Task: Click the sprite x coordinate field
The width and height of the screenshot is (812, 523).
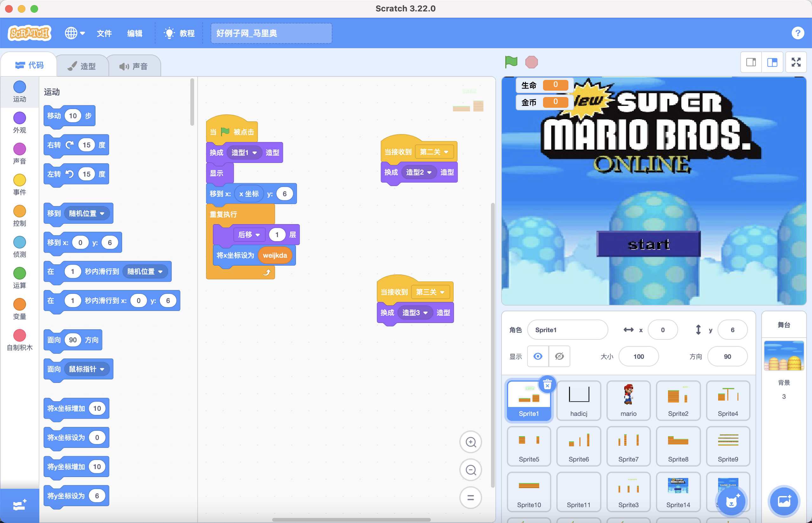Action: pyautogui.click(x=663, y=329)
